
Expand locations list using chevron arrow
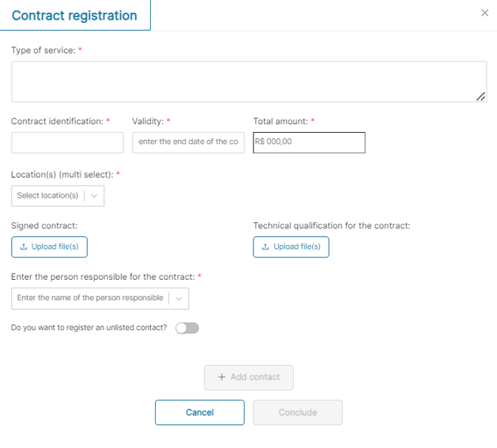pyautogui.click(x=94, y=196)
